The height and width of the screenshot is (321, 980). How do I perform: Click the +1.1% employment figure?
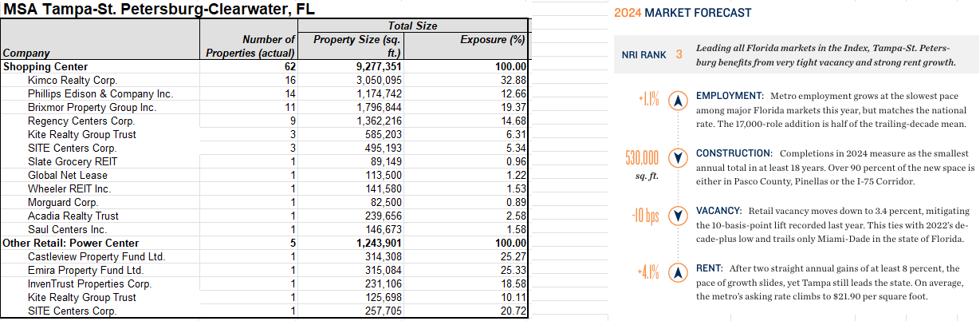(x=647, y=100)
